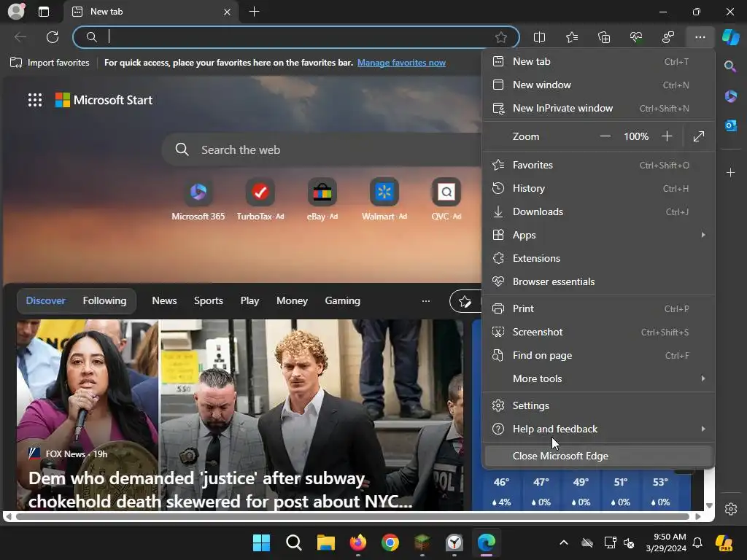Expand the Apps submenu

point(598,235)
